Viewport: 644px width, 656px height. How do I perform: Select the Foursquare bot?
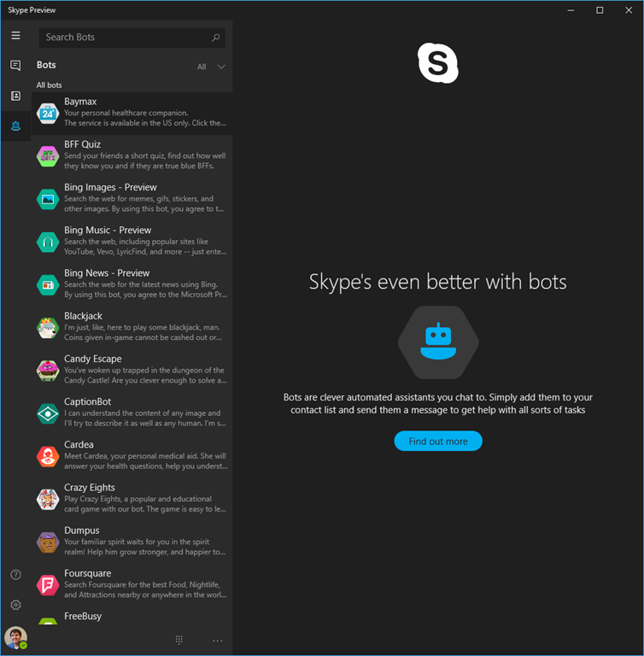[x=132, y=584]
